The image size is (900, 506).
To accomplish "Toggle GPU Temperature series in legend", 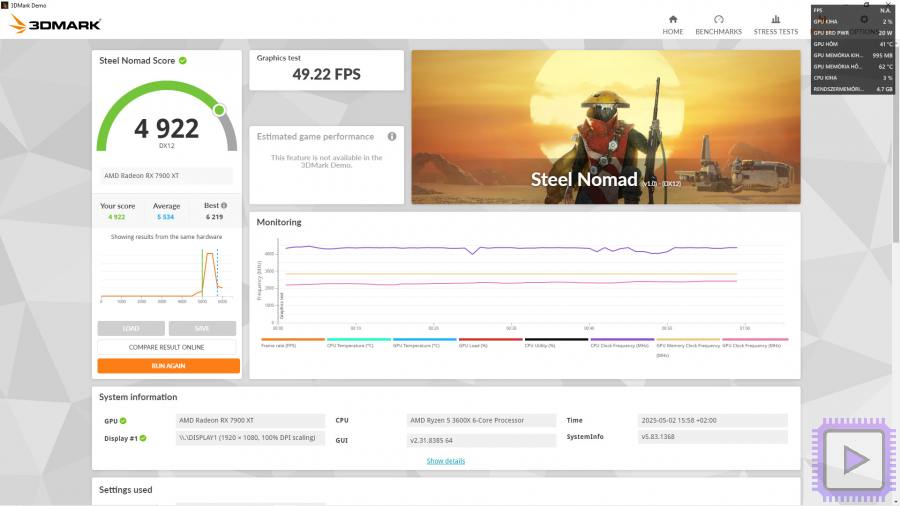I will pyautogui.click(x=425, y=342).
